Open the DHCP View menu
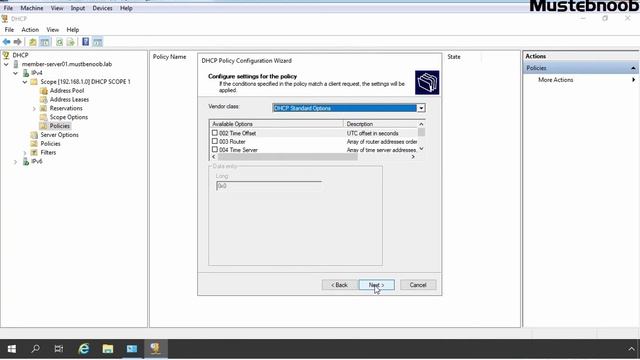Screen dimensions: 640x360 coord(53,29)
